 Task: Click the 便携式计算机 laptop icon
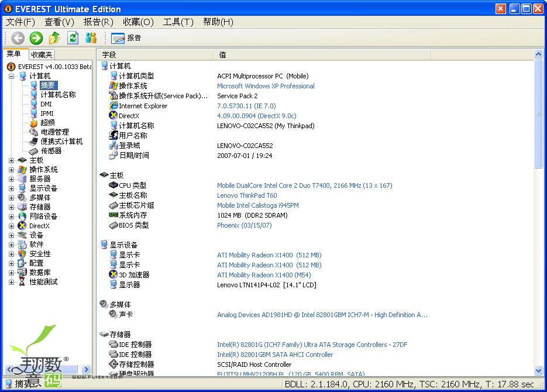pyautogui.click(x=33, y=141)
